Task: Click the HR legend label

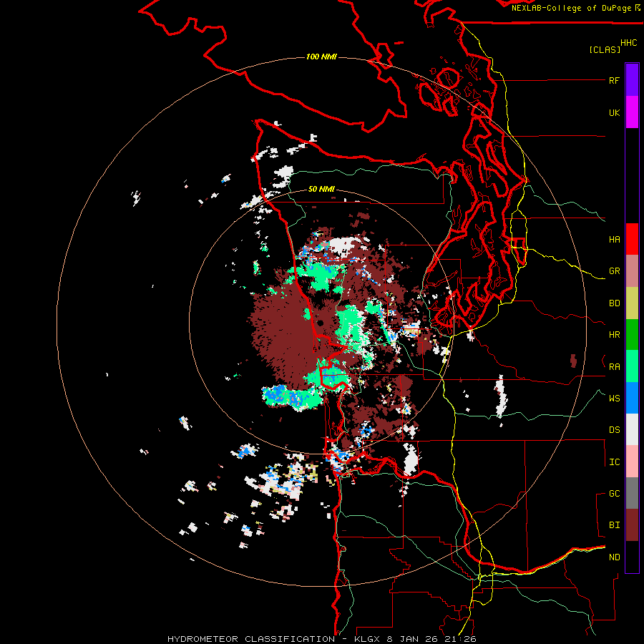Action: pyautogui.click(x=614, y=335)
